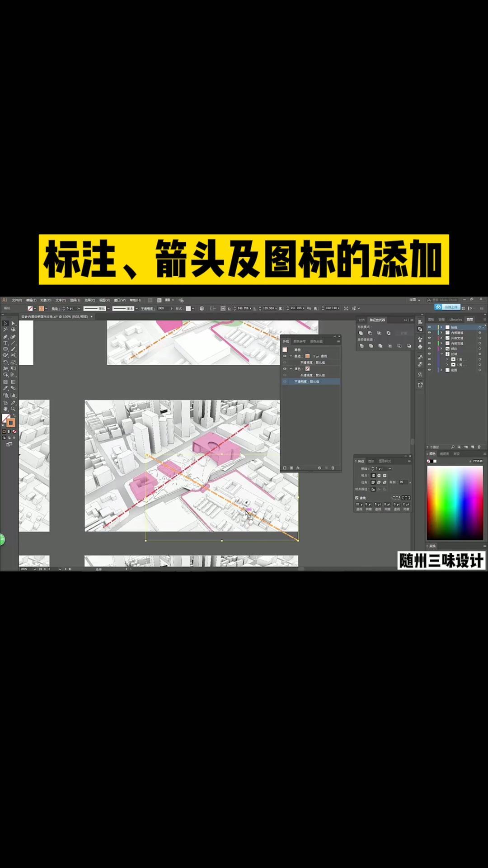The height and width of the screenshot is (868, 488).
Task: Expand the 标注 layer
Action: pos(442,349)
